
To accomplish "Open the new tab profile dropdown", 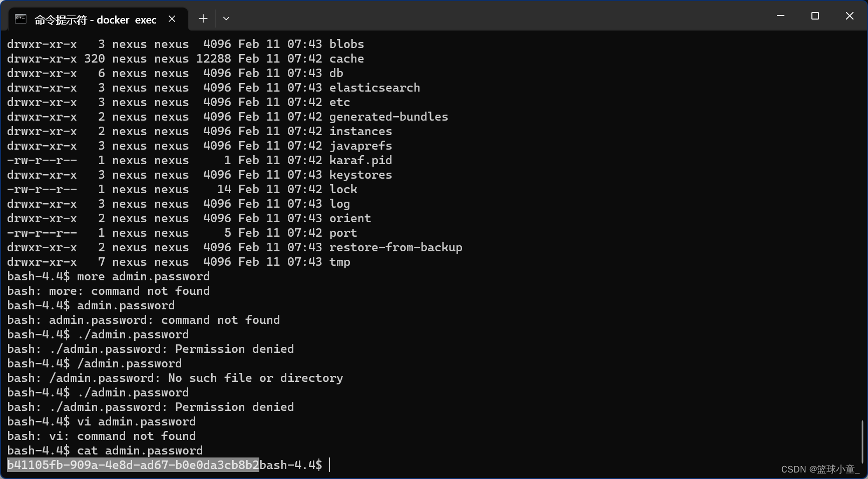I will [226, 19].
